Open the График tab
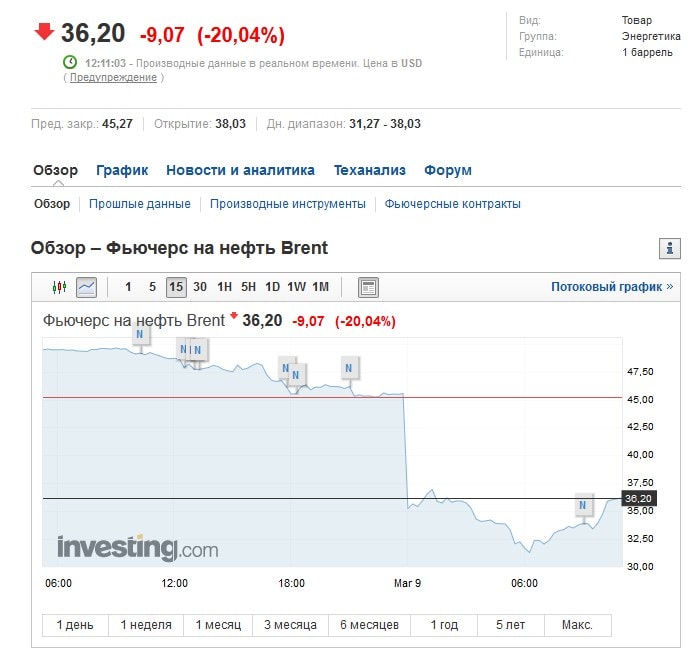Image resolution: width=691 pixels, height=659 pixels. tap(122, 170)
